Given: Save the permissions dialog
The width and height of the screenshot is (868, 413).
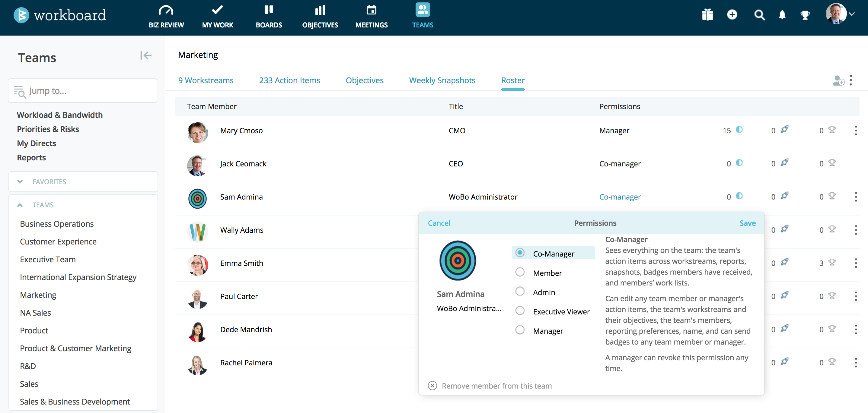Looking at the screenshot, I should click(x=747, y=223).
